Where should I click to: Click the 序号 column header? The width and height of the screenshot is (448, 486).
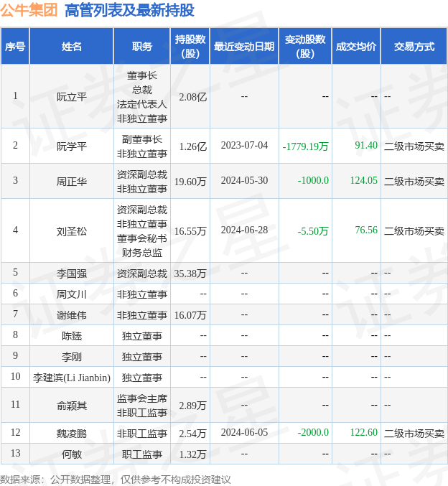[x=15, y=47]
